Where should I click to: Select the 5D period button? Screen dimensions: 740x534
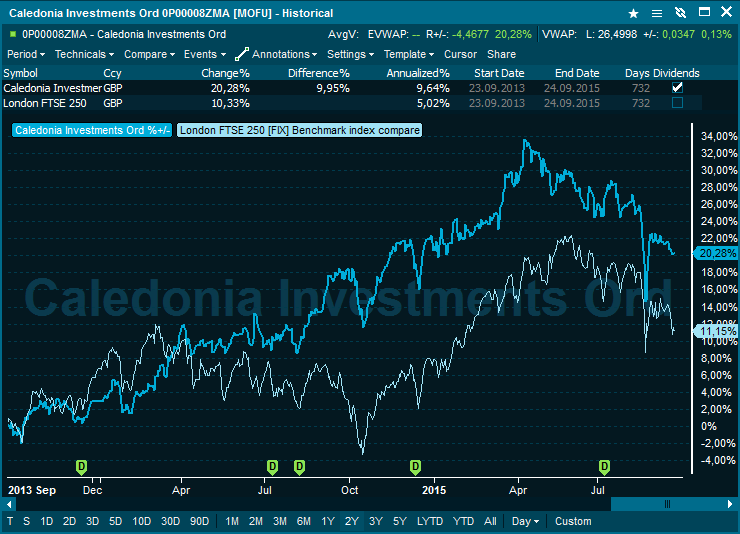115,521
